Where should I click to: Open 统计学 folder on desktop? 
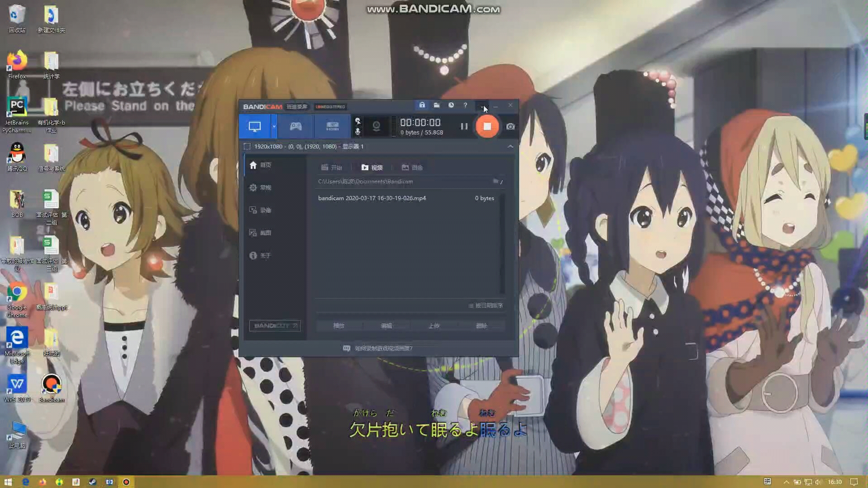[51, 65]
